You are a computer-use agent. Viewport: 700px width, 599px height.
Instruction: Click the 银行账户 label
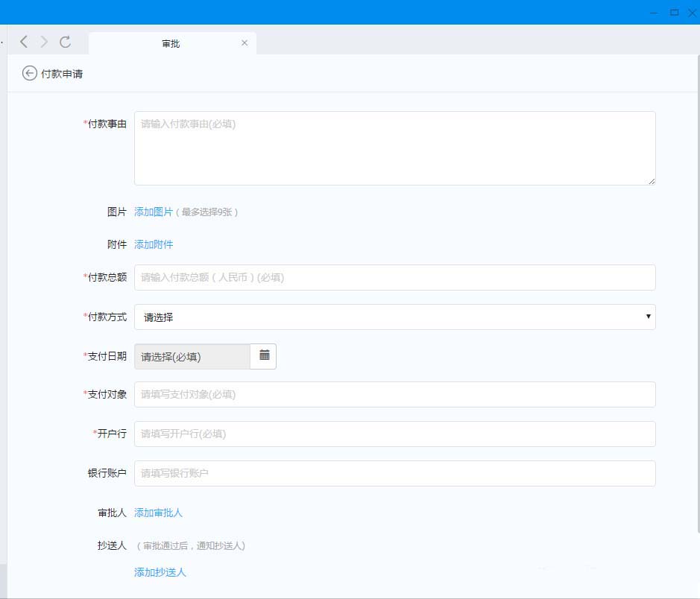(107, 473)
